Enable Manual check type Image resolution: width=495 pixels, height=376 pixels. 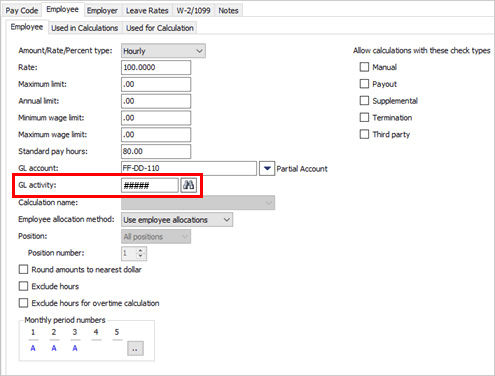pyautogui.click(x=364, y=67)
